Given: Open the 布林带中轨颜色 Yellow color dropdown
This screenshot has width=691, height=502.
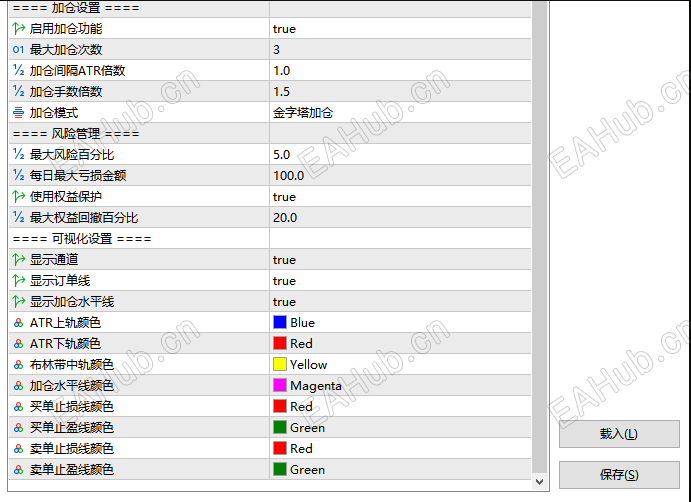Looking at the screenshot, I should pyautogui.click(x=400, y=364).
